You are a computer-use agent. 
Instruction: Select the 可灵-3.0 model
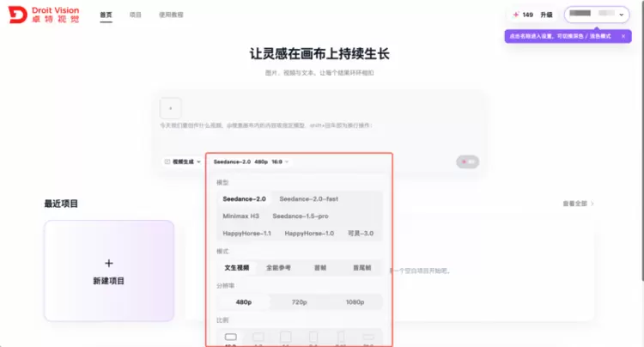(x=361, y=234)
